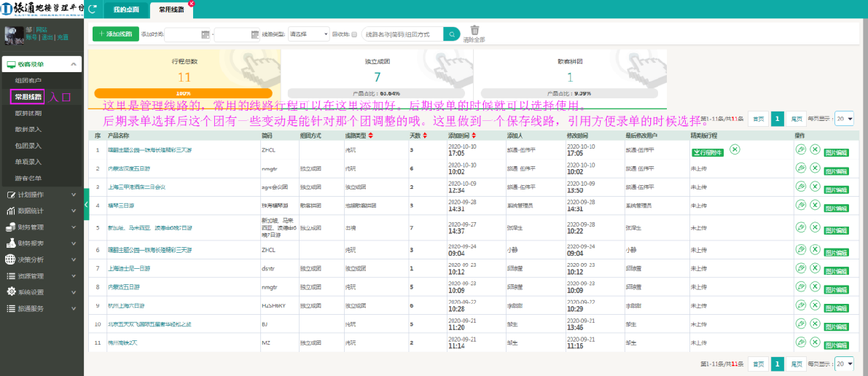Screen dimensions: 868x376
Task: Click edit icon for row 1 ZHCL
Action: (800, 149)
